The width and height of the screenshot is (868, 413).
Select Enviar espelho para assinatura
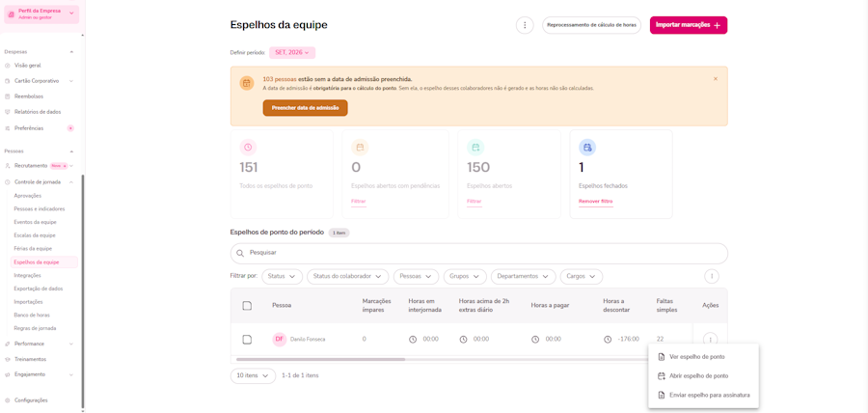pyautogui.click(x=704, y=396)
